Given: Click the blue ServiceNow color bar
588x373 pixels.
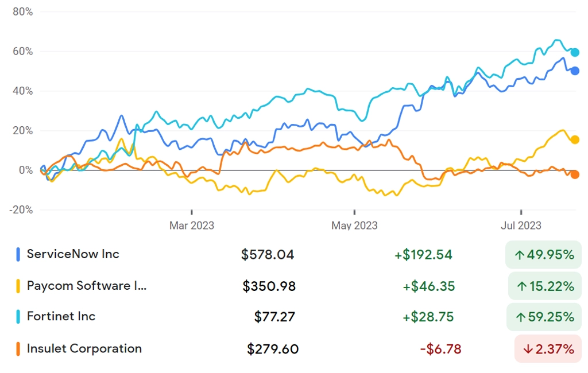Looking at the screenshot, I should pos(18,254).
